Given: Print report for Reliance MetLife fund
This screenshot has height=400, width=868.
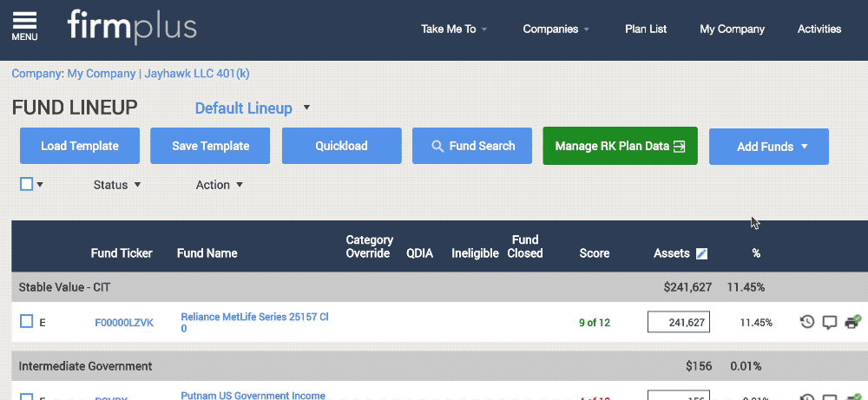Looking at the screenshot, I should pyautogui.click(x=852, y=321).
